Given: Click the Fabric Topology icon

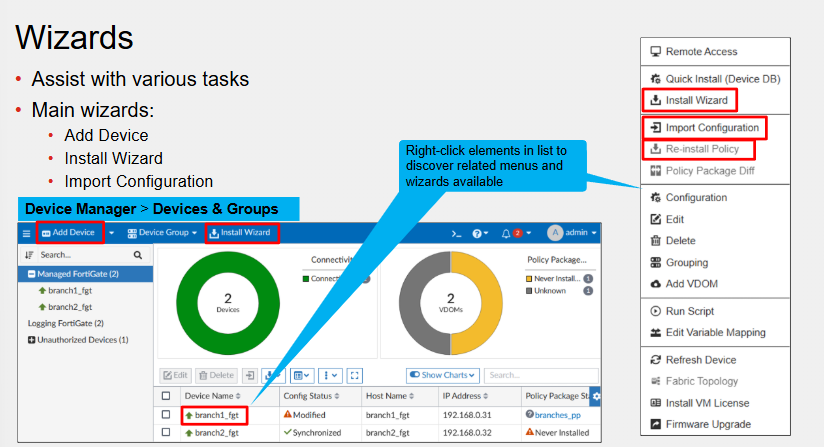Looking at the screenshot, I should click(x=655, y=381).
